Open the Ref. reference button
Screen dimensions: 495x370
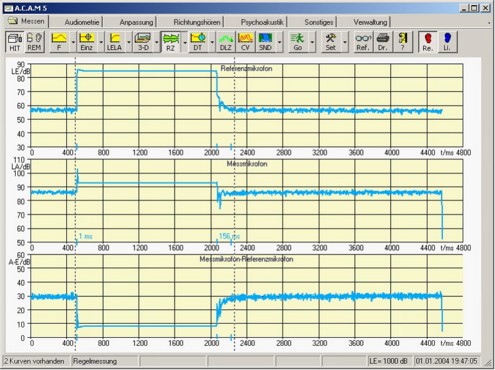coord(363,42)
